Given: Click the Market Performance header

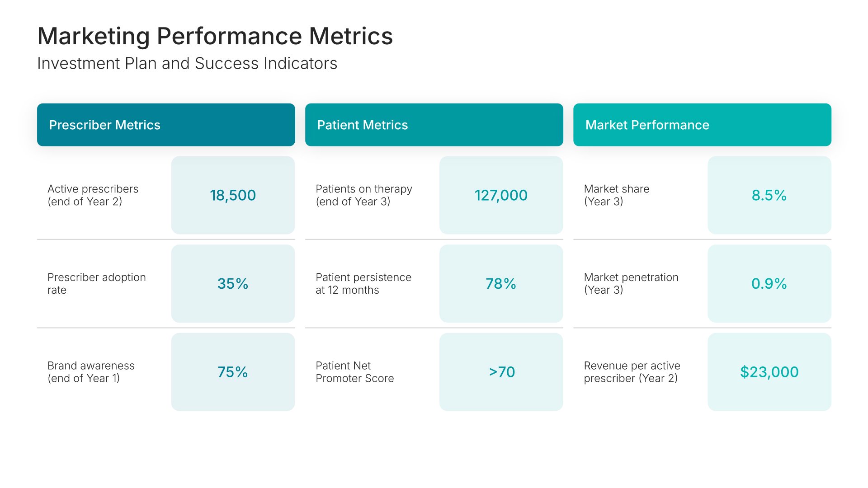Looking at the screenshot, I should (x=702, y=125).
